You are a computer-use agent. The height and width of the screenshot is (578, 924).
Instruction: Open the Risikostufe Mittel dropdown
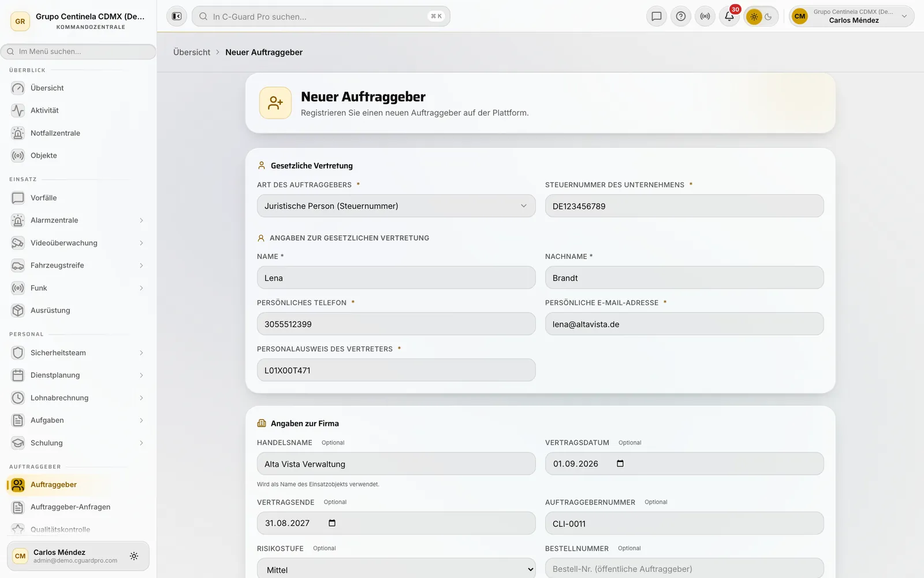coord(396,569)
